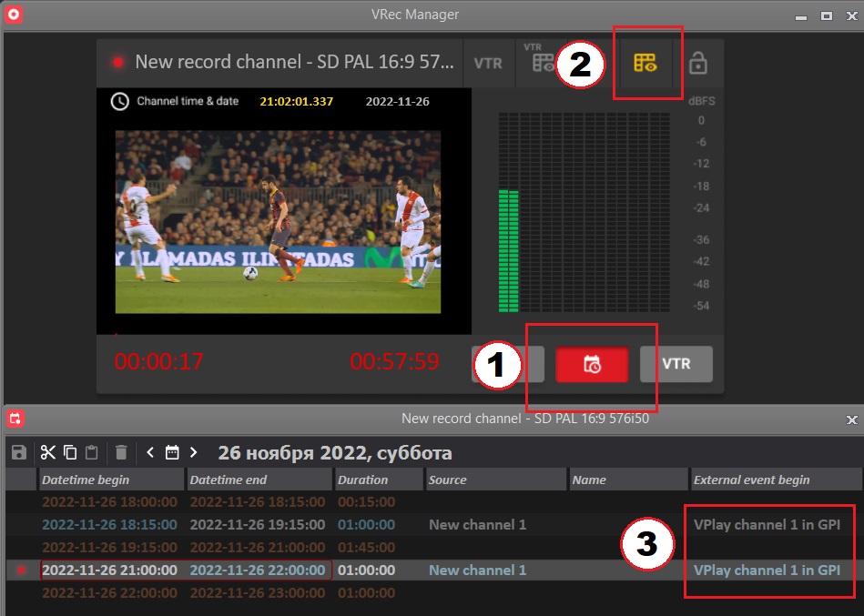Click the copy icon in schedule toolbar
The height and width of the screenshot is (616, 864).
point(70,452)
